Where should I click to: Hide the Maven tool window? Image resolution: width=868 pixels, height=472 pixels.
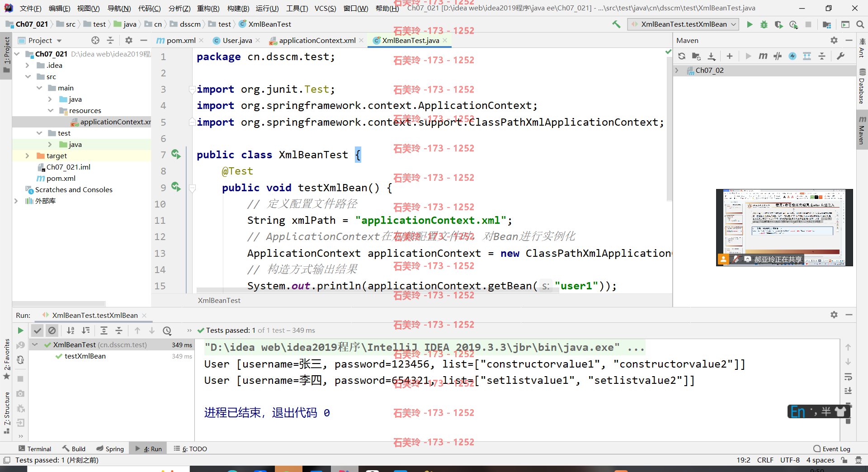coord(849,40)
